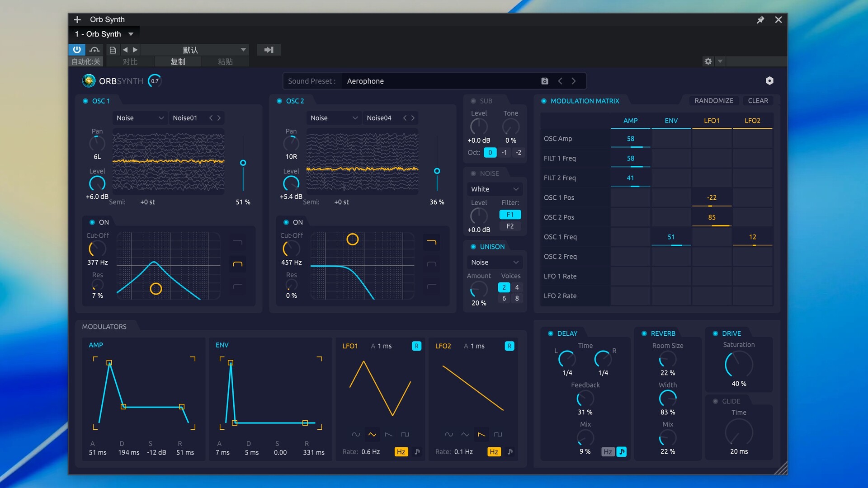This screenshot has width=868, height=488.
Task: Expand the OSC 1 Noise category dropdown
Action: coord(140,118)
